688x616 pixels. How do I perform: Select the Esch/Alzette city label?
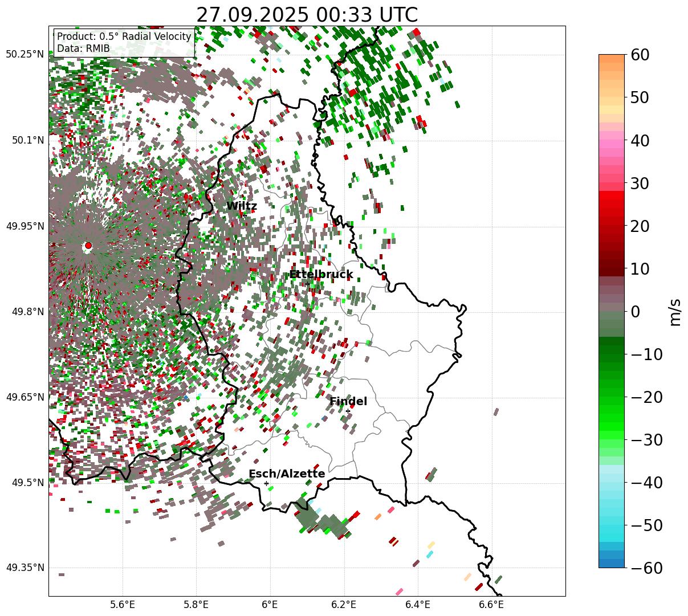287,474
